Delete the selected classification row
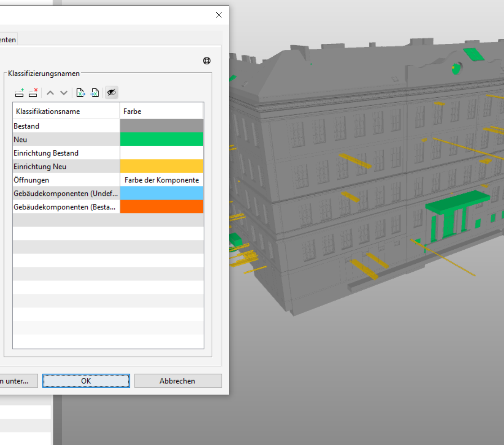The height and width of the screenshot is (445, 504). point(33,93)
